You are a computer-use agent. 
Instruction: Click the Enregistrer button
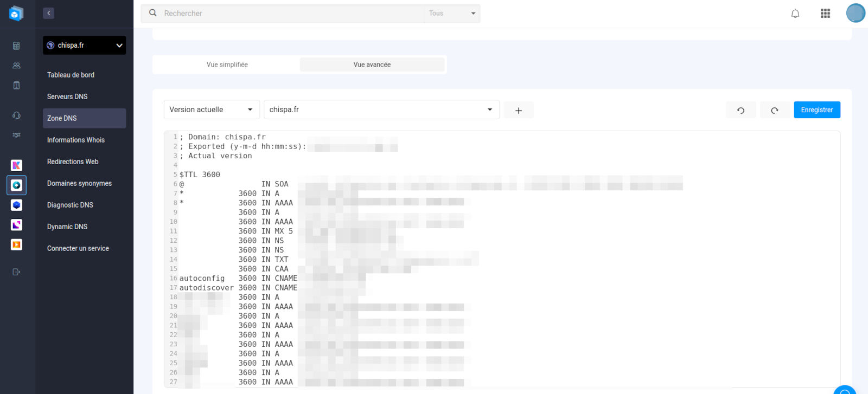[816, 109]
